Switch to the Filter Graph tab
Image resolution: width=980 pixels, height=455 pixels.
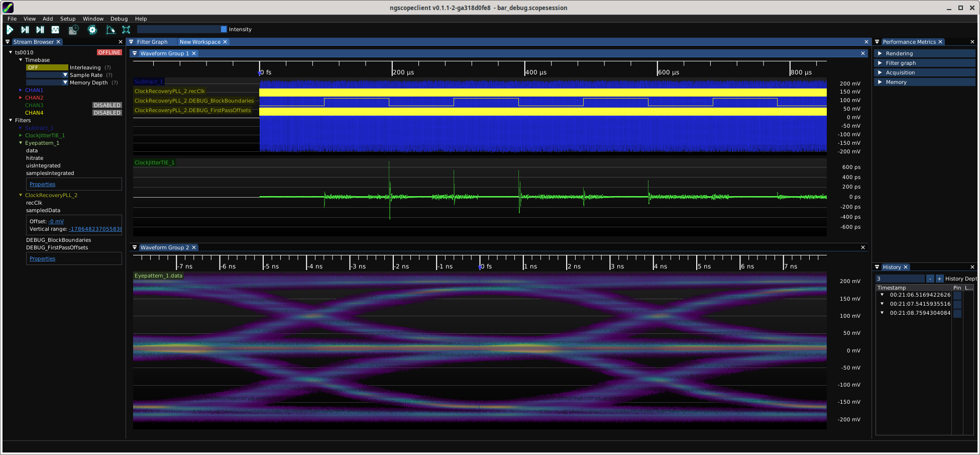pyautogui.click(x=152, y=42)
